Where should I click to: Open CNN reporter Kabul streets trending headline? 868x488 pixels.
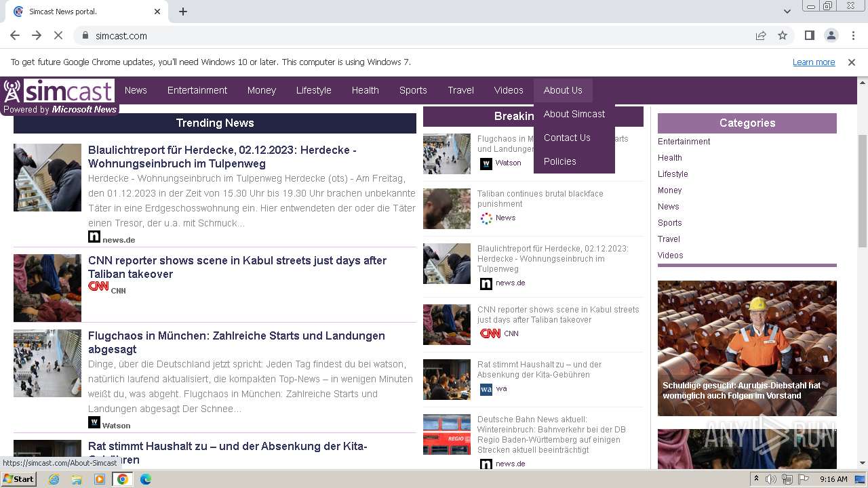pos(237,267)
